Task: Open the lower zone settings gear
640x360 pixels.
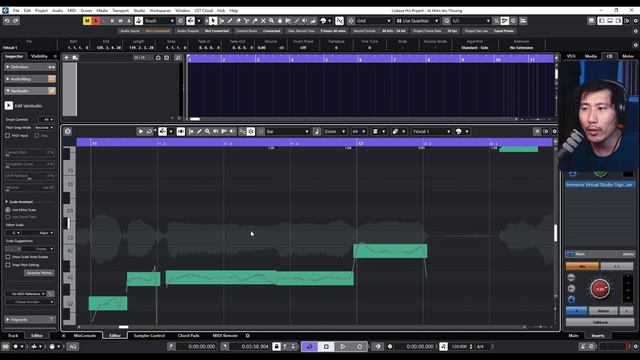Action: pos(247,336)
